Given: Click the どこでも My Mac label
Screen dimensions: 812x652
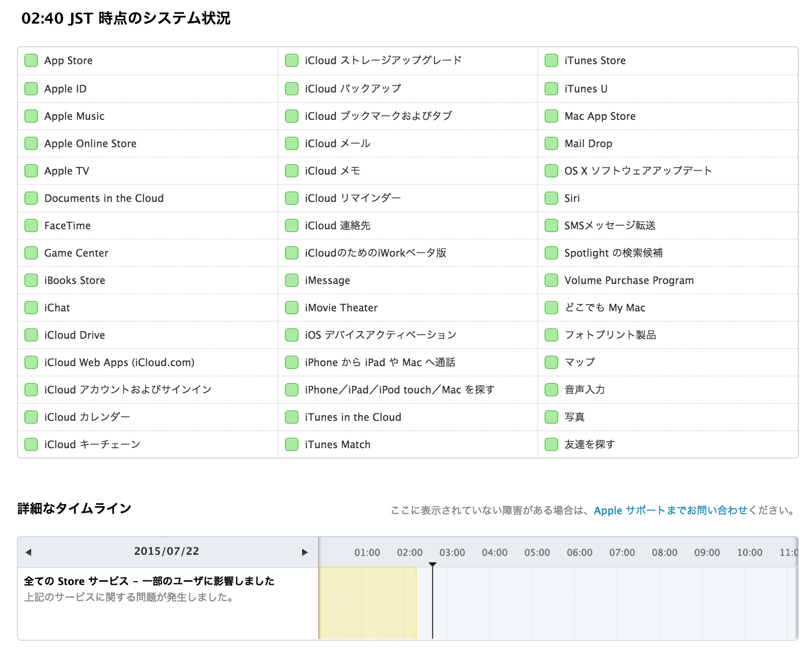Looking at the screenshot, I should (x=605, y=308).
